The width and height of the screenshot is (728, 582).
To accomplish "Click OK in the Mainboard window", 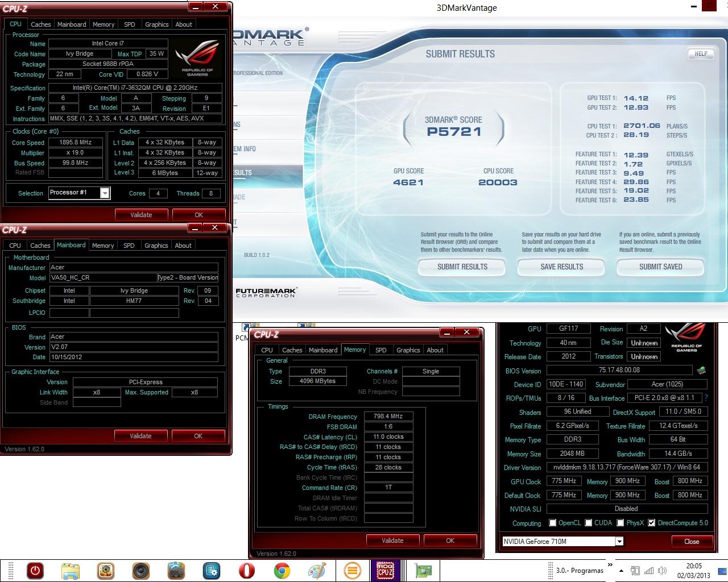I will pyautogui.click(x=198, y=436).
